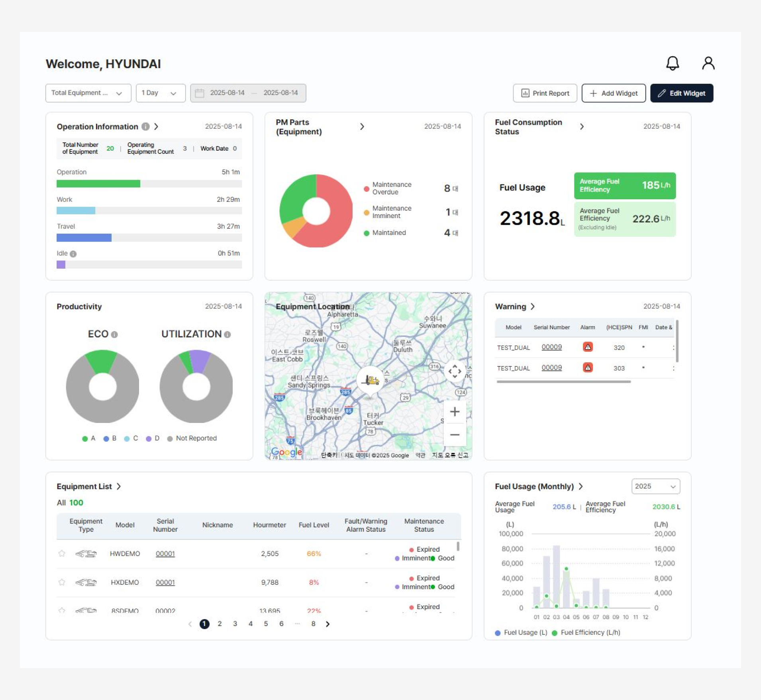This screenshot has width=761, height=700.
Task: Click the Add Widget button
Action: coord(613,93)
